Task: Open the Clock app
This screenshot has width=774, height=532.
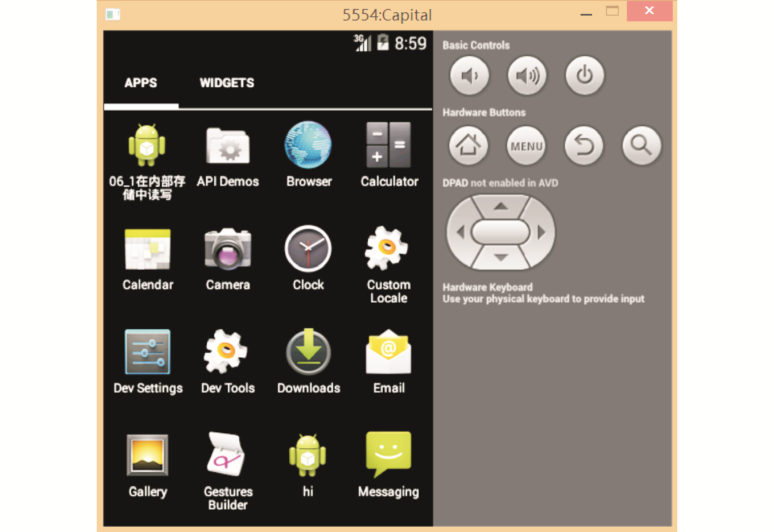Action: pyautogui.click(x=308, y=249)
